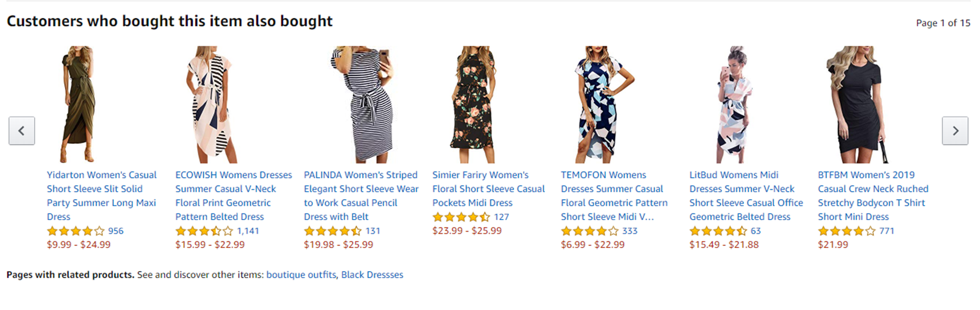Advance carousel with next arrow
980x310 pixels.
click(x=955, y=131)
